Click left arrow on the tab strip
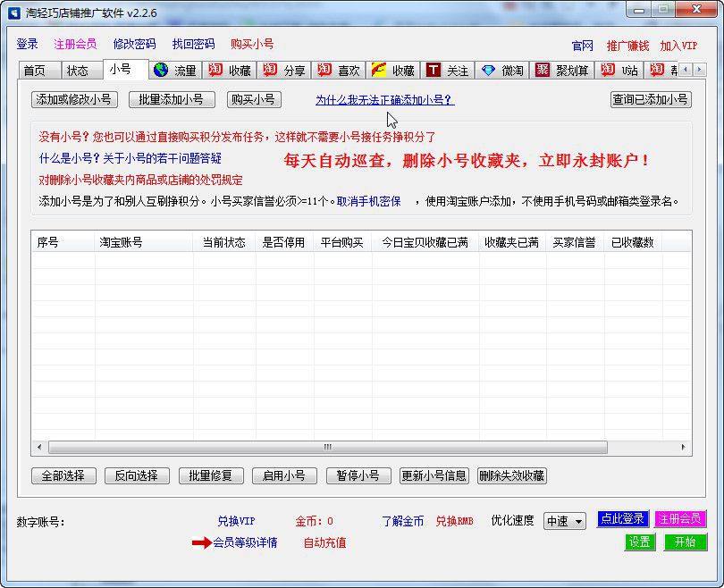Image resolution: width=724 pixels, height=588 pixels. coord(685,69)
